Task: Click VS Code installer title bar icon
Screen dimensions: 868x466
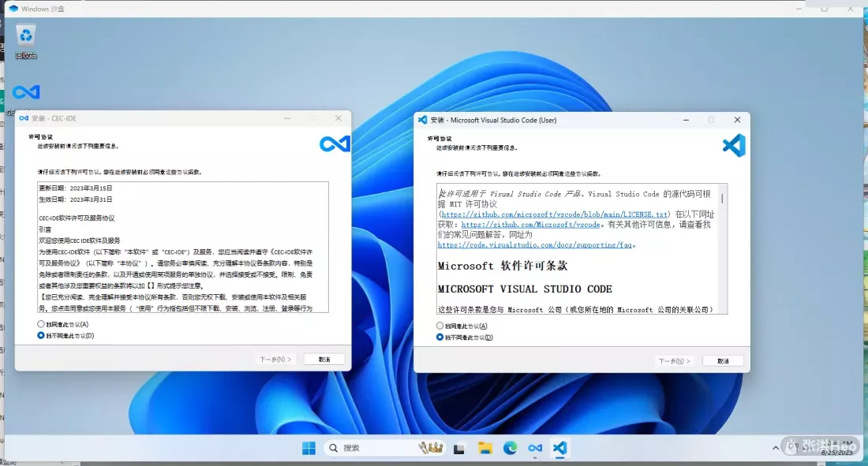Action: click(422, 120)
